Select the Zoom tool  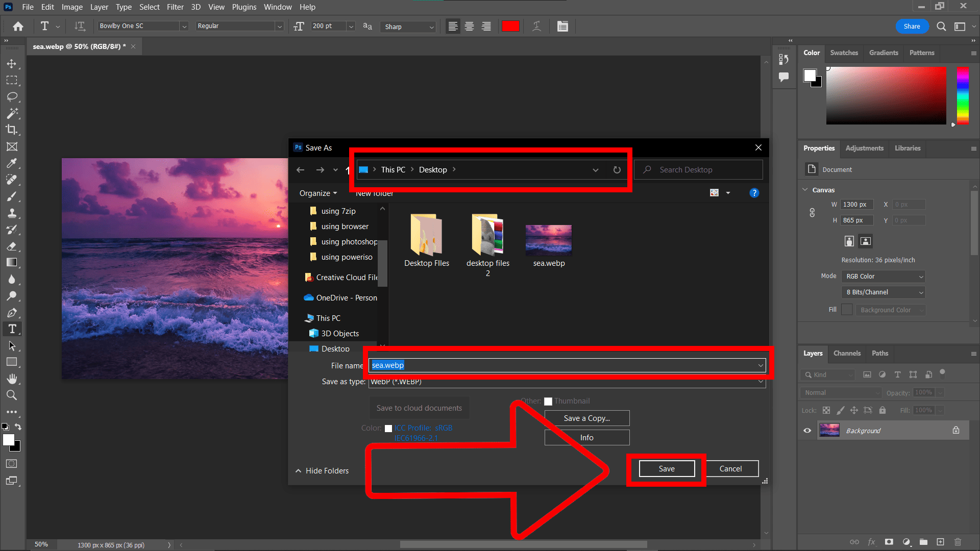tap(13, 395)
